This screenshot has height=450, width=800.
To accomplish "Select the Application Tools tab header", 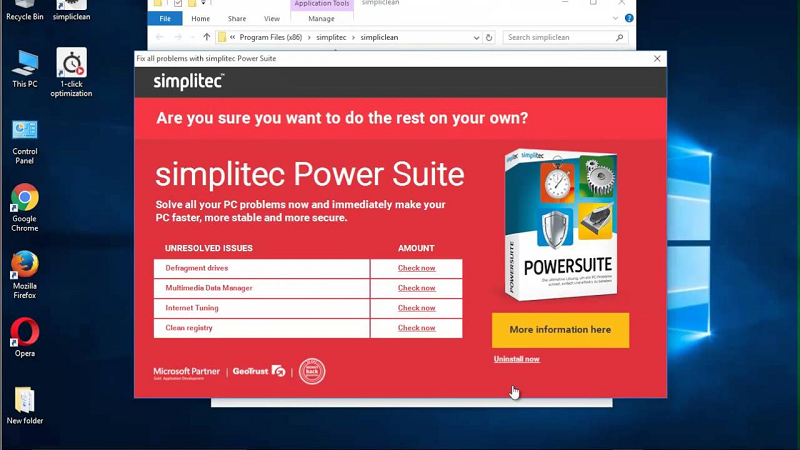I will [x=321, y=4].
